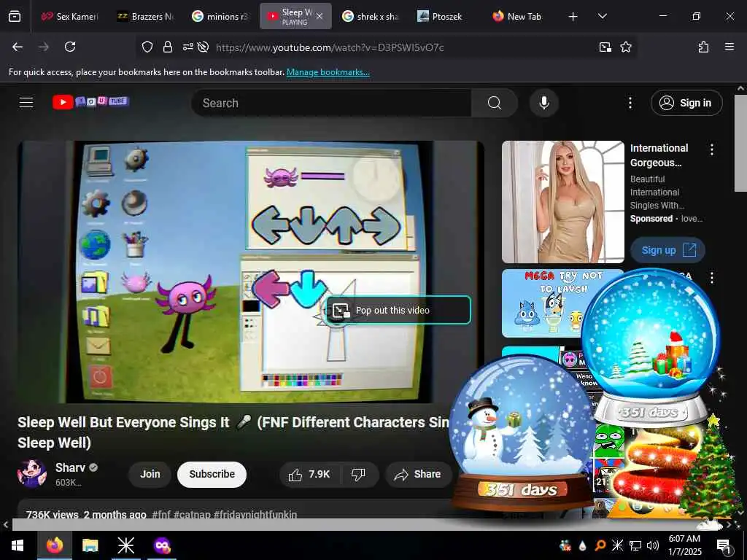Open the purple mask app on taskbar
This screenshot has height=560, width=747.
161,545
